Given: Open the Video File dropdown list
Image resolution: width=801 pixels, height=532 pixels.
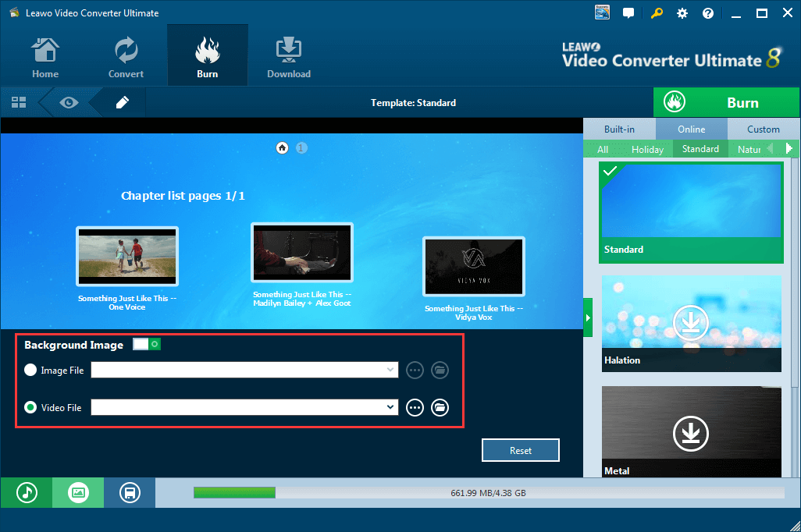Looking at the screenshot, I should [391, 407].
